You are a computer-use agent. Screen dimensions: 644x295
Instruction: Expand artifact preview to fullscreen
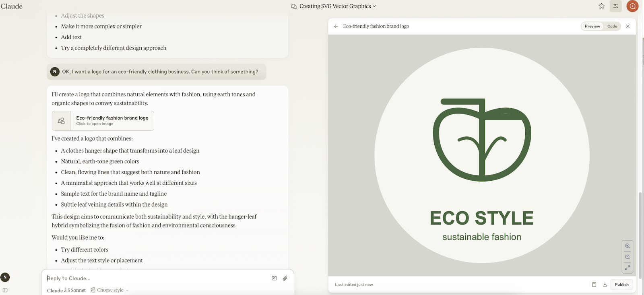(x=627, y=267)
